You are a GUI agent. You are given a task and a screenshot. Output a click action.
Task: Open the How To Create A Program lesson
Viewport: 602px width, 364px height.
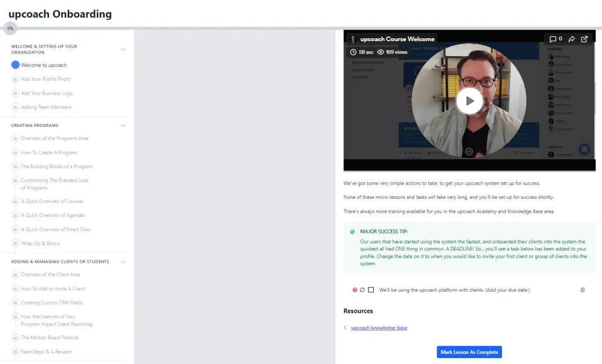[x=49, y=152]
